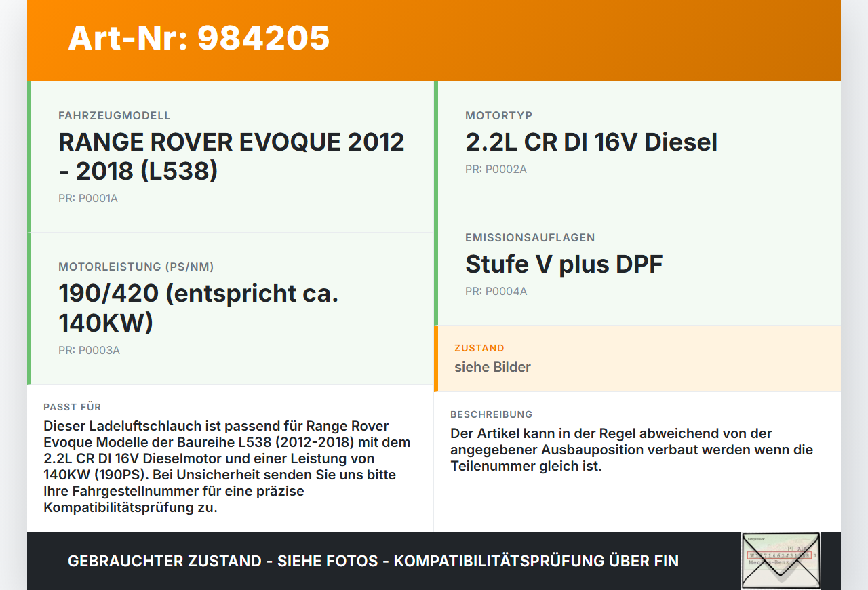
Task: Click the PR: P0001A code label
Action: point(87,199)
